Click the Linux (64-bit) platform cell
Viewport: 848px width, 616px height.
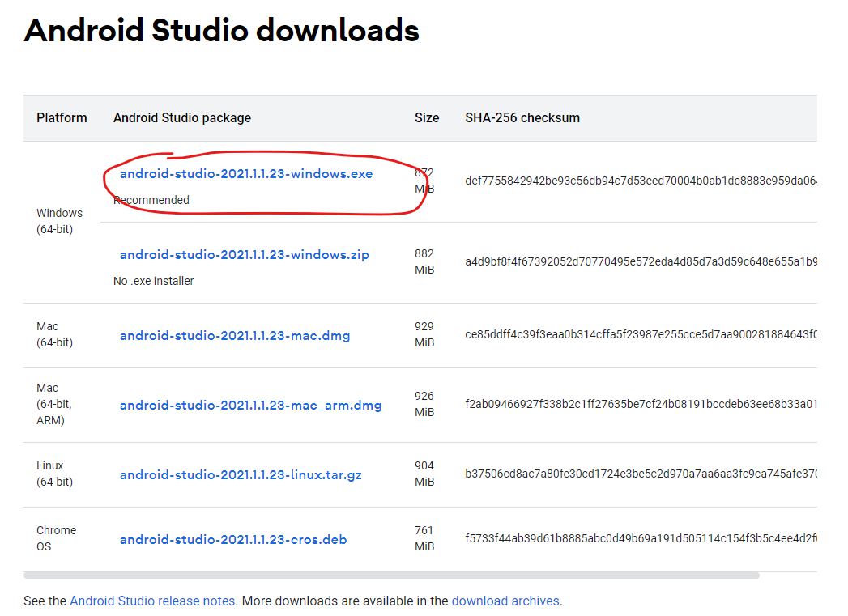(54, 474)
